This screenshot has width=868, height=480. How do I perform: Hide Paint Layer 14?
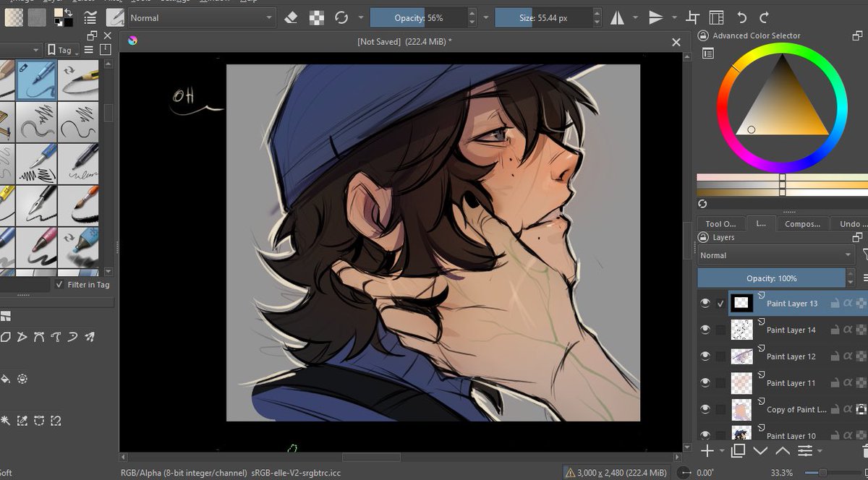705,330
